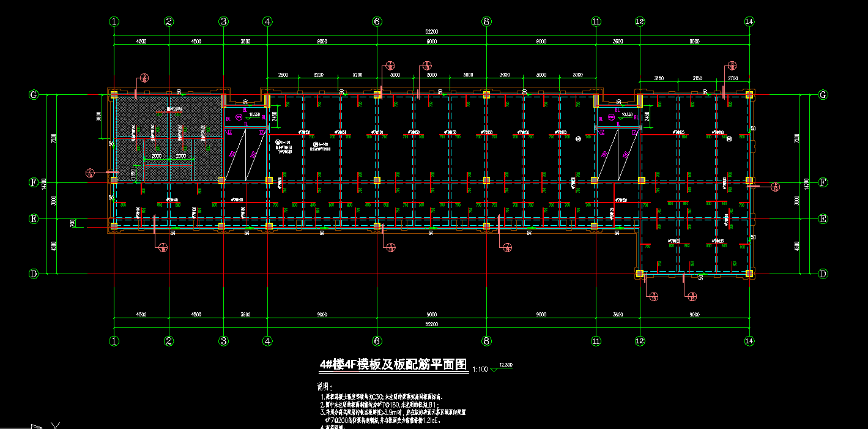Select axis bubble 4 below the plan

click(x=268, y=341)
